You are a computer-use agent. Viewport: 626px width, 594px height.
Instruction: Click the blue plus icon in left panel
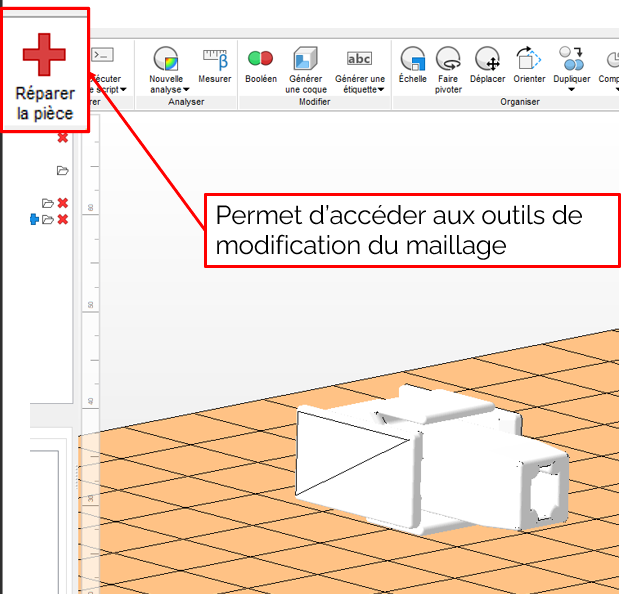tap(33, 219)
